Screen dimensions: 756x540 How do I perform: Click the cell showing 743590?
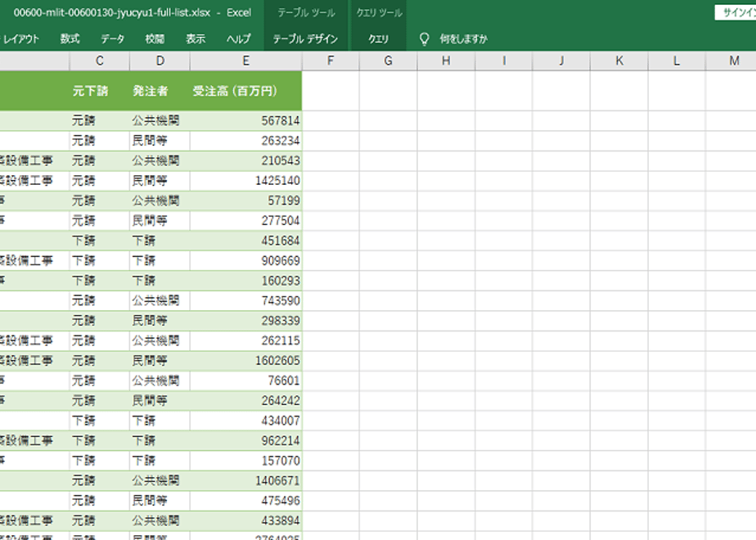point(246,301)
